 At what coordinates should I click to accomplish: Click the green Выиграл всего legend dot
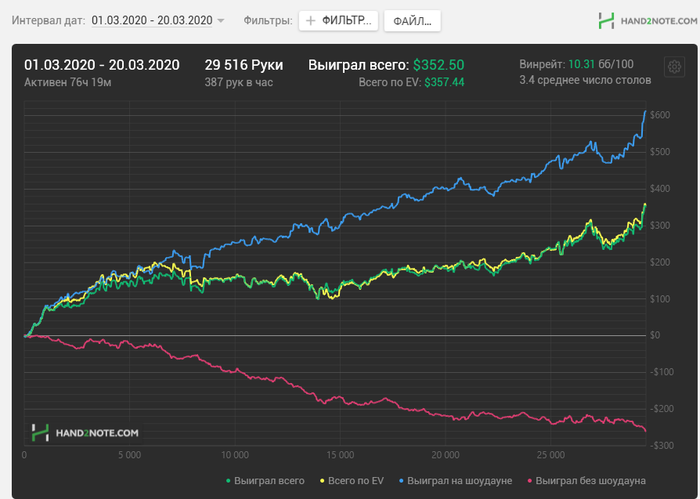click(x=228, y=481)
